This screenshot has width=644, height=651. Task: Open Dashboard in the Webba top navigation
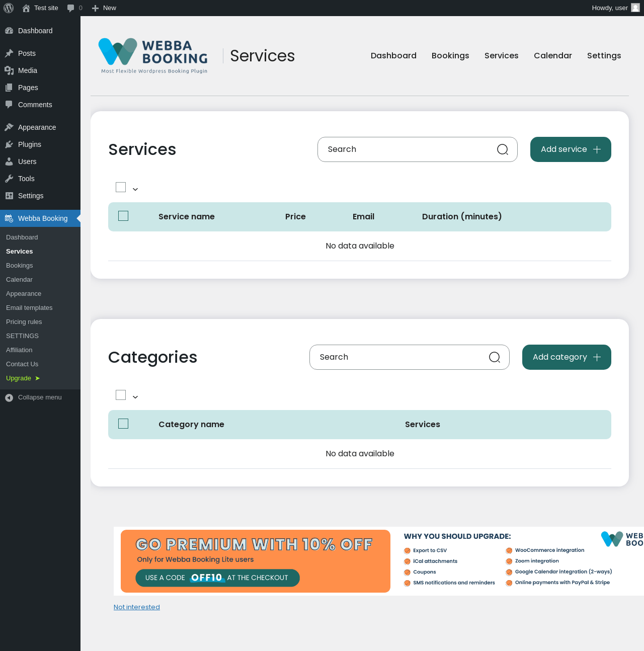pos(393,55)
